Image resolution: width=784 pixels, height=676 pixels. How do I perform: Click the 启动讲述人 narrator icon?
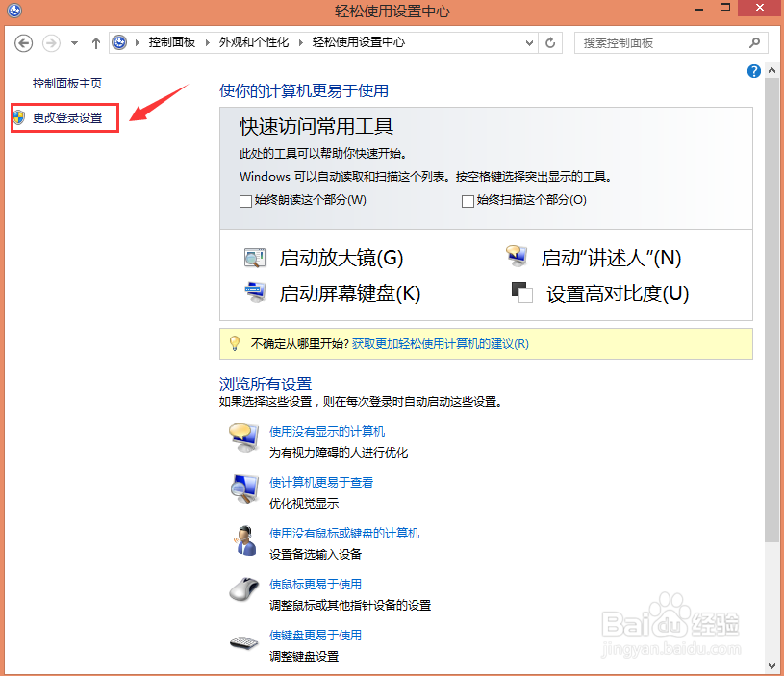click(x=516, y=255)
